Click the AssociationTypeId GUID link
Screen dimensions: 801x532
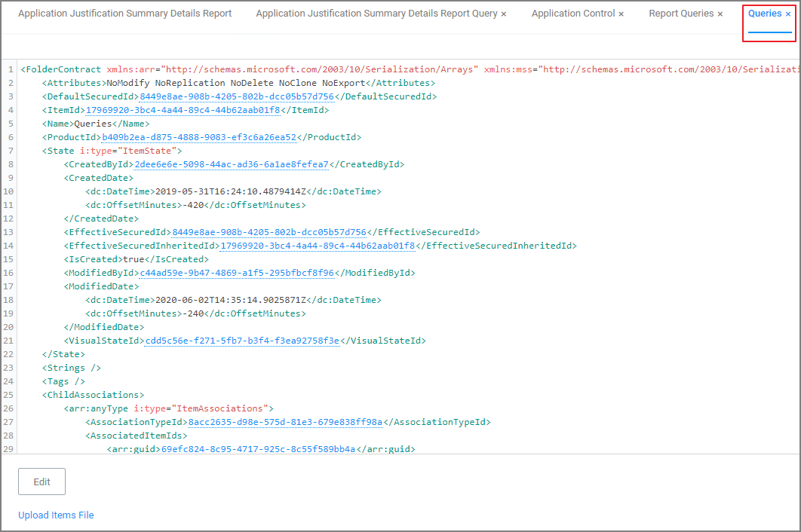pos(286,422)
